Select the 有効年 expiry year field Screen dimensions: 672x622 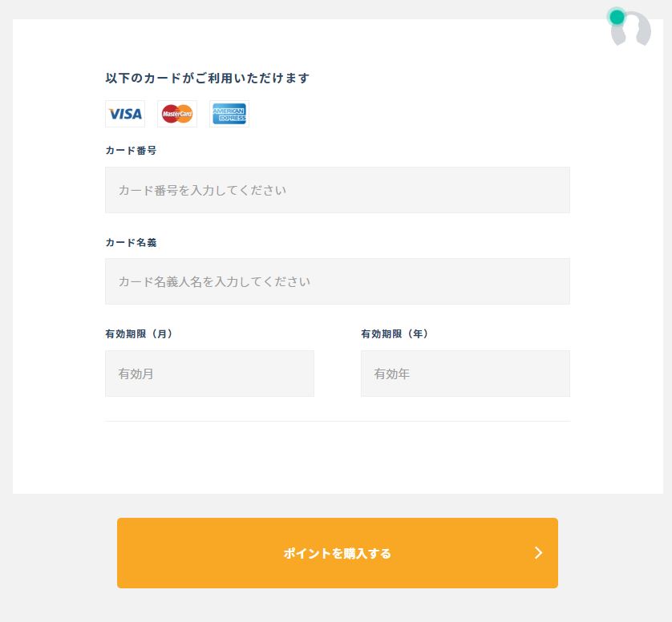coord(465,374)
